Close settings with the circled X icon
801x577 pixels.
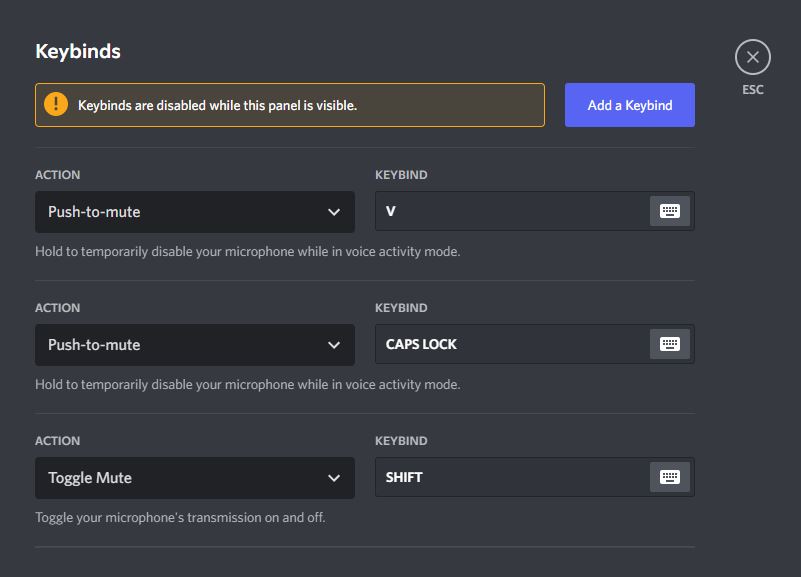point(752,57)
